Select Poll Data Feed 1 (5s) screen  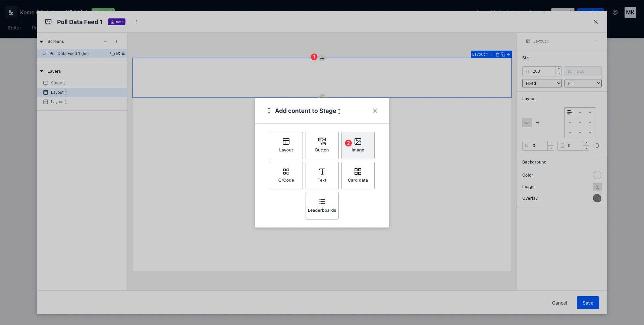tap(69, 54)
